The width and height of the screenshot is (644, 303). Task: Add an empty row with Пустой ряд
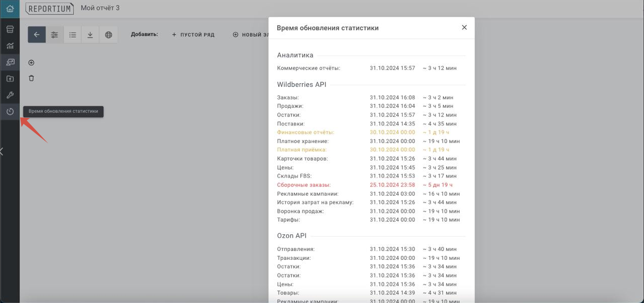click(x=193, y=35)
